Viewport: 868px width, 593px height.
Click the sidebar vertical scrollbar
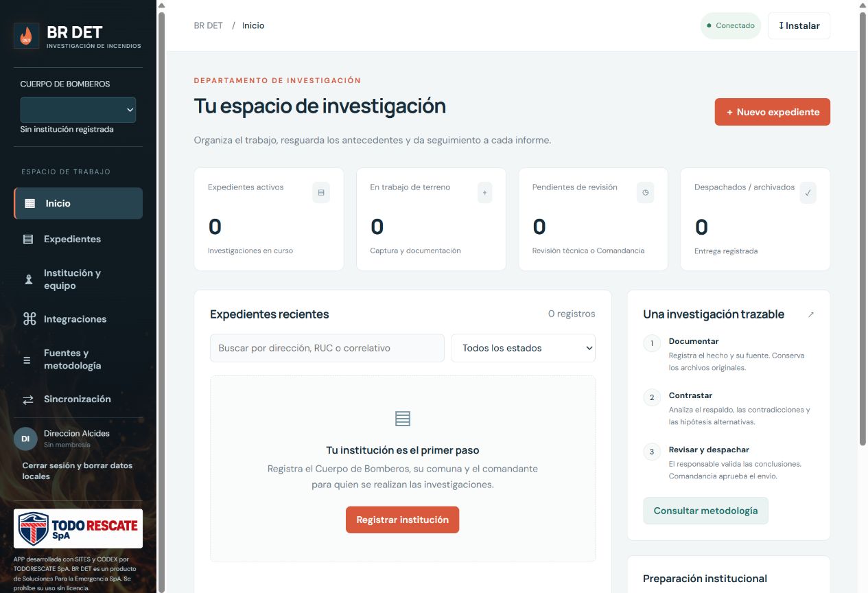[162, 302]
